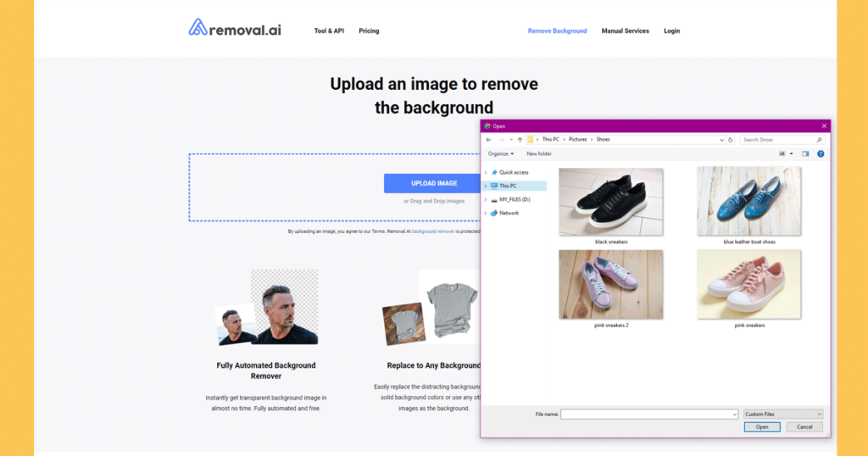Image resolution: width=868 pixels, height=456 pixels.
Task: Change the view with the view icon
Action: 782,154
